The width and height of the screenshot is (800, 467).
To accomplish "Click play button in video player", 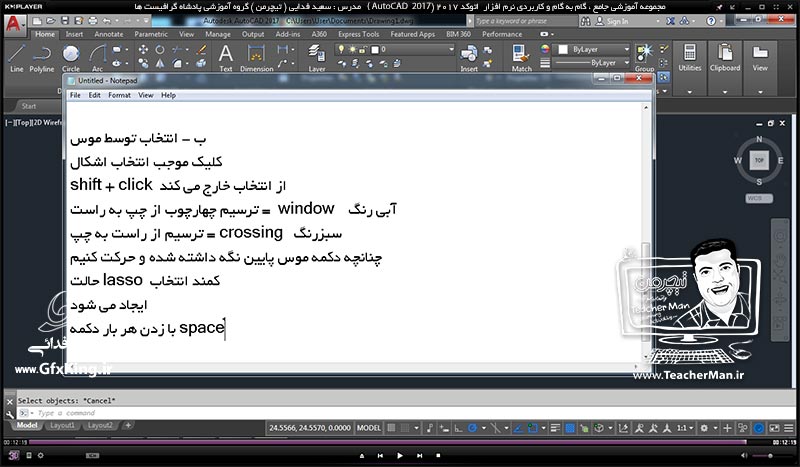I will (399, 455).
